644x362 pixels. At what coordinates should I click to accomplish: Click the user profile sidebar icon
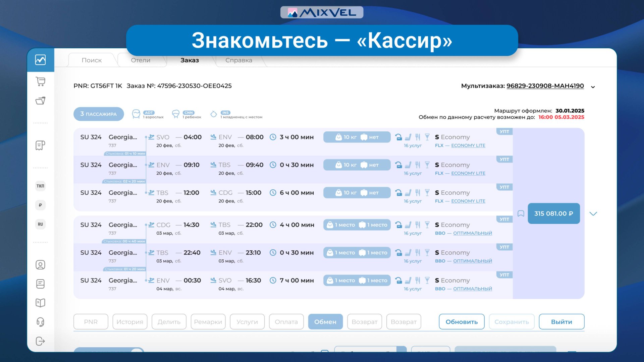click(x=40, y=265)
